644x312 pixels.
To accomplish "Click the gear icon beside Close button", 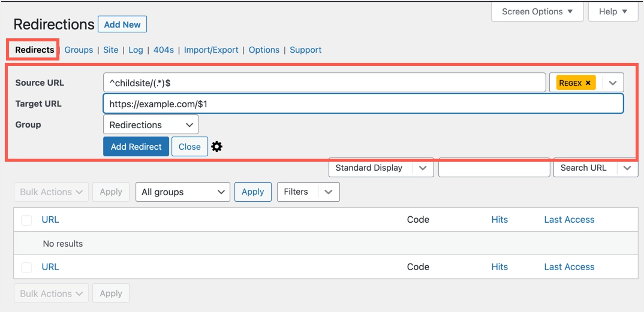I will (x=217, y=147).
